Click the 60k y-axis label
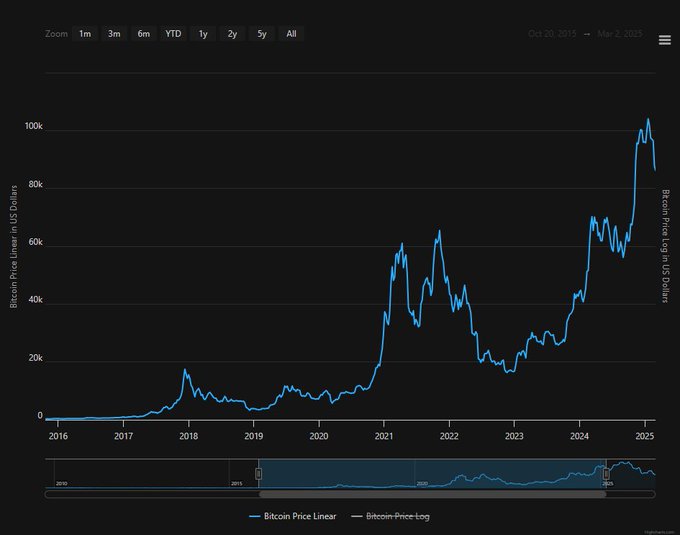The height and width of the screenshot is (535, 680). tap(36, 242)
